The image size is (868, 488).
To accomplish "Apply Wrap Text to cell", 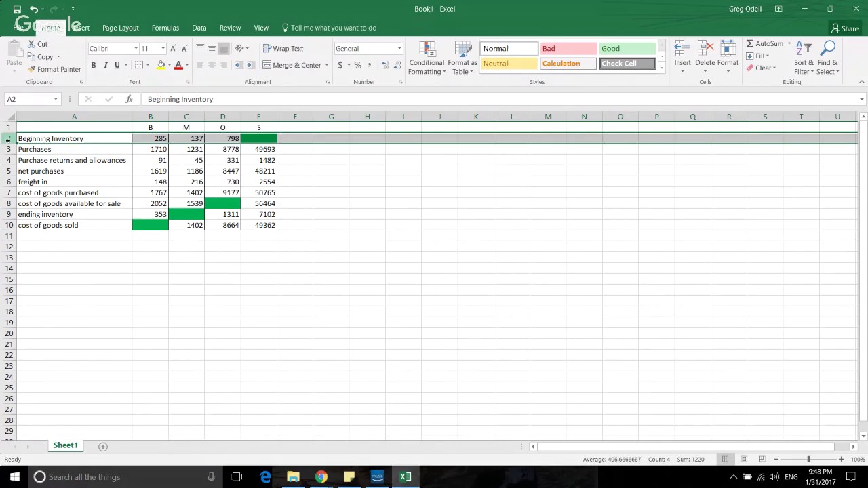I will [283, 48].
